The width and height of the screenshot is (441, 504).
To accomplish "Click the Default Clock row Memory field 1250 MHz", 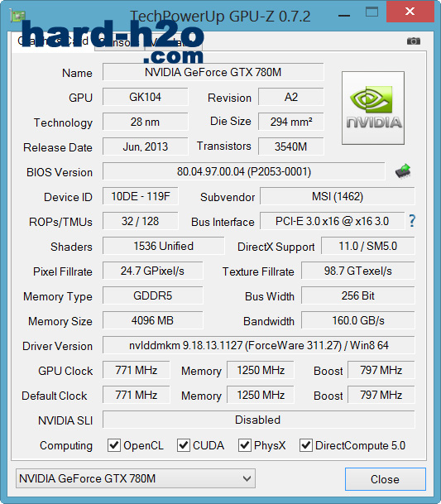I will click(x=261, y=395).
